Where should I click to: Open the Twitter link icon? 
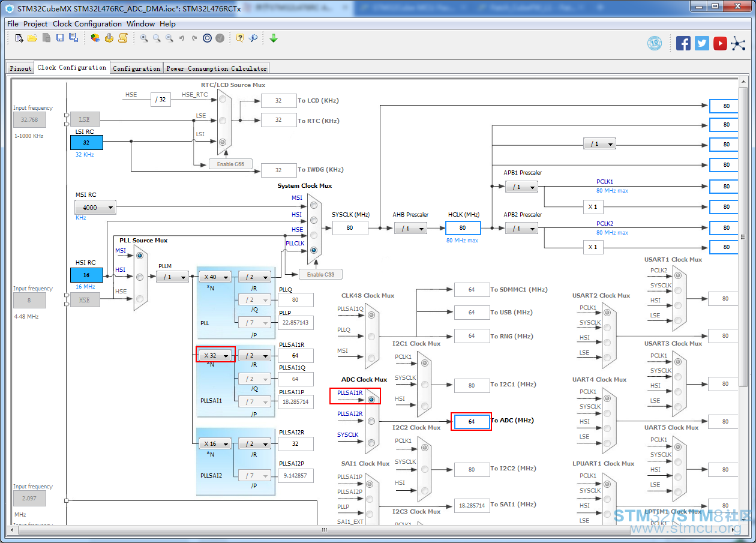[x=702, y=43]
